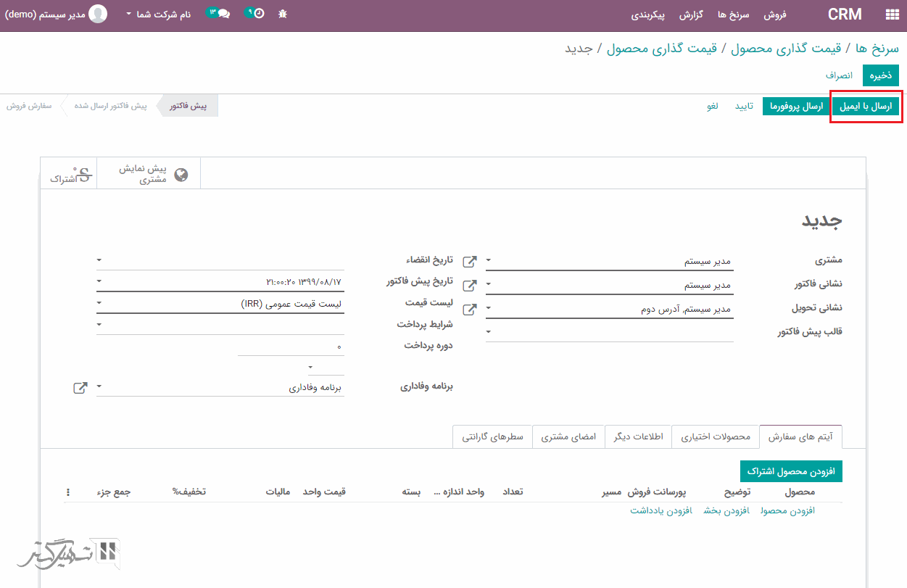Click the دوره پرداخت number input

pyautogui.click(x=291, y=347)
